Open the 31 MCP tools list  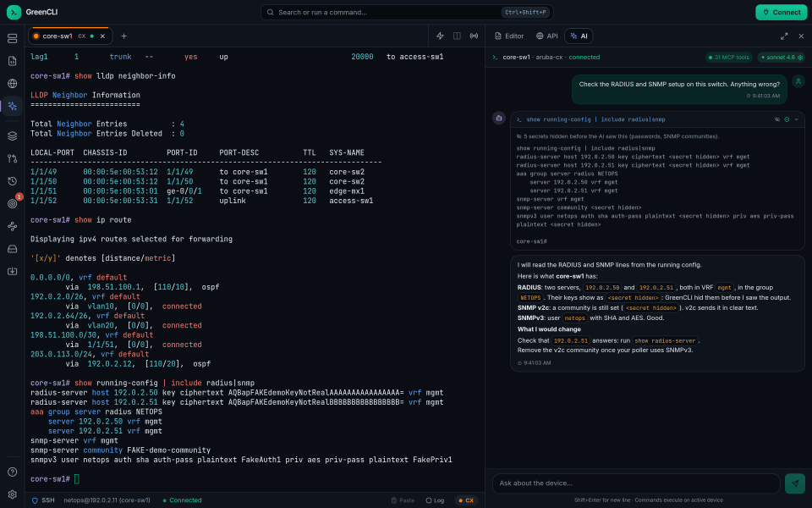point(728,57)
